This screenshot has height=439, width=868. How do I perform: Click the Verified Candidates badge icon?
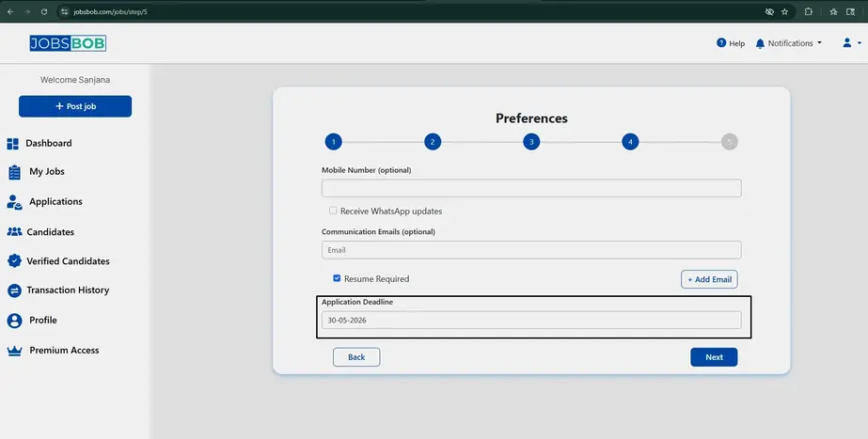point(14,261)
